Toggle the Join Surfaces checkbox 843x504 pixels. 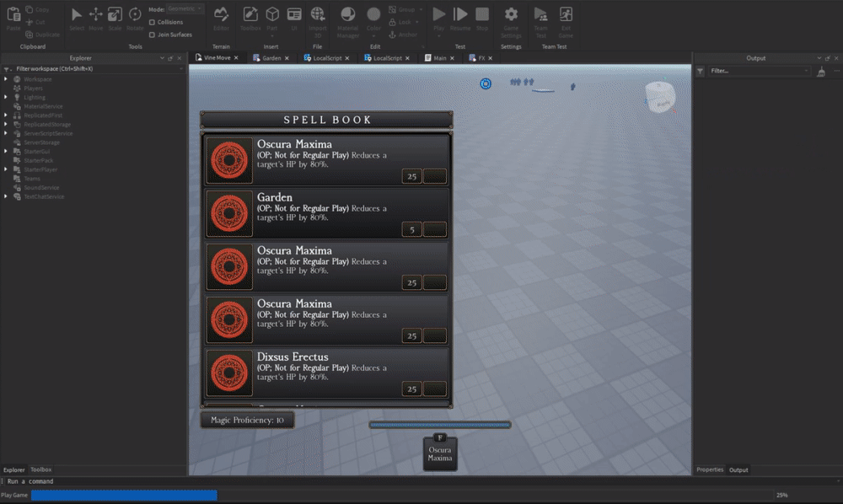152,35
